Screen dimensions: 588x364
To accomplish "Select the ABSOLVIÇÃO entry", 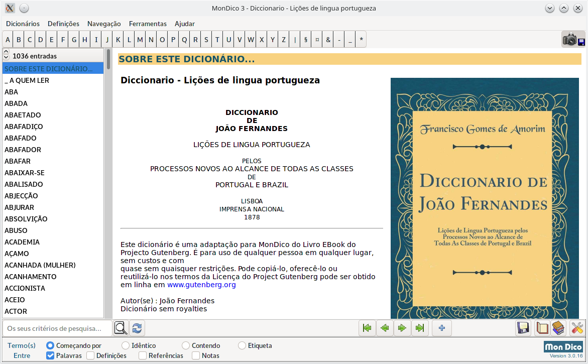I will point(53,219).
